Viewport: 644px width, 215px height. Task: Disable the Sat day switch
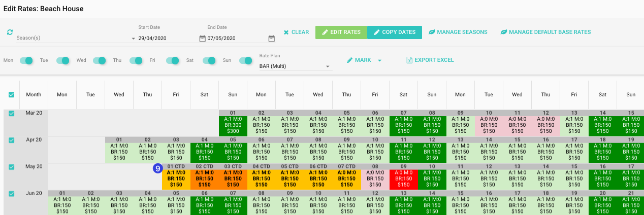[209, 60]
